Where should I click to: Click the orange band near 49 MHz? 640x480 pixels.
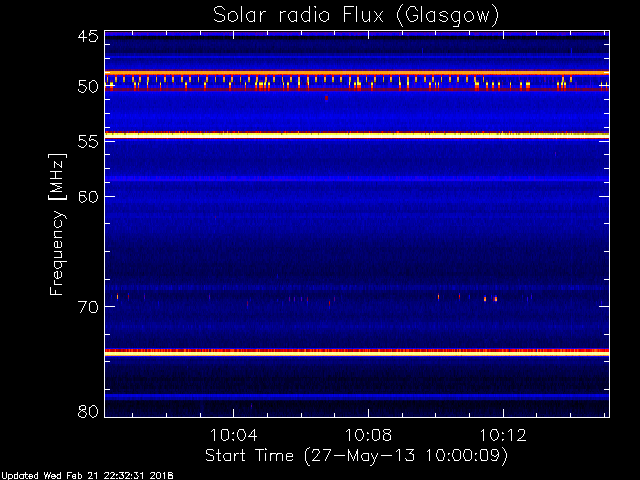pos(357,73)
